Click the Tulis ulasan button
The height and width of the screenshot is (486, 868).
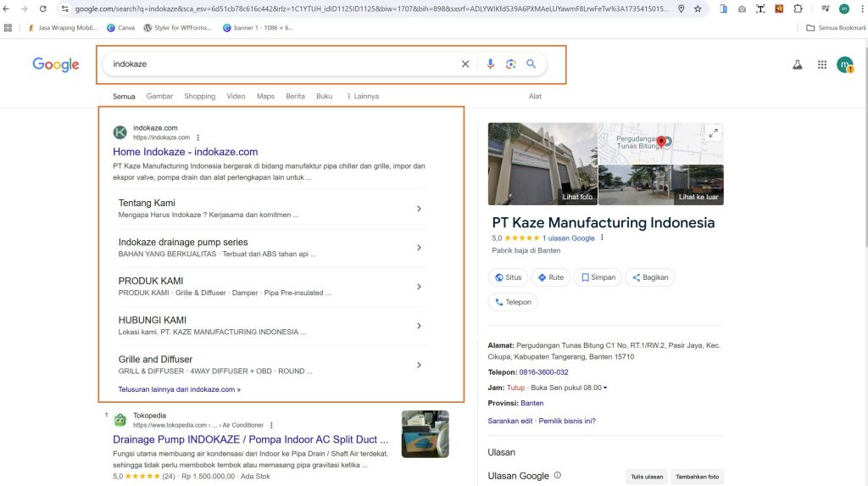(647, 477)
